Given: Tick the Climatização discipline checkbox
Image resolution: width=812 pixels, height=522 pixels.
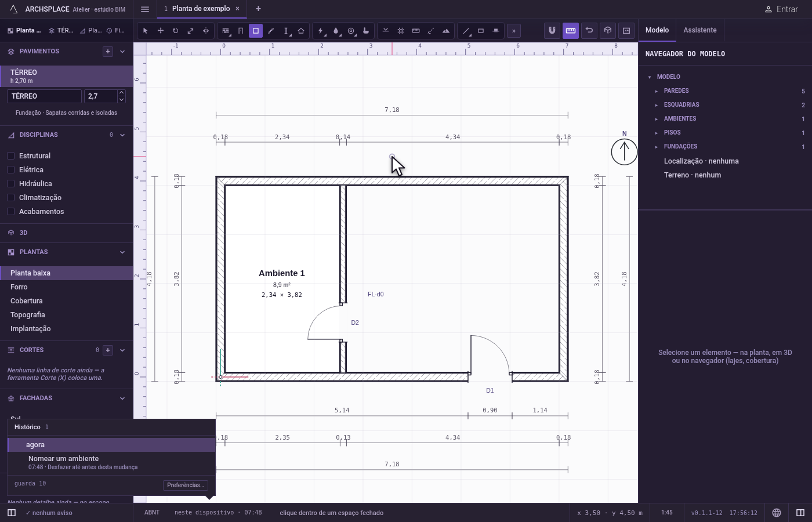Looking at the screenshot, I should [x=10, y=198].
